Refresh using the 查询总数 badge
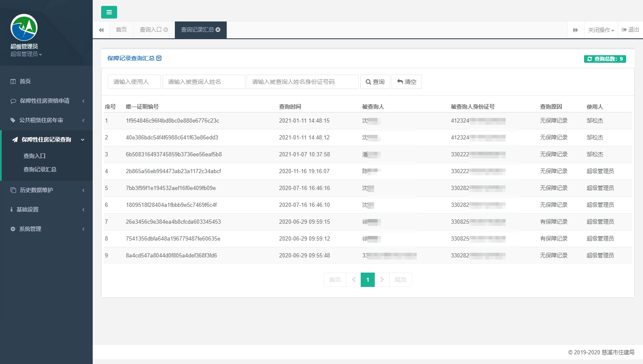The width and height of the screenshot is (643, 364). pos(605,59)
